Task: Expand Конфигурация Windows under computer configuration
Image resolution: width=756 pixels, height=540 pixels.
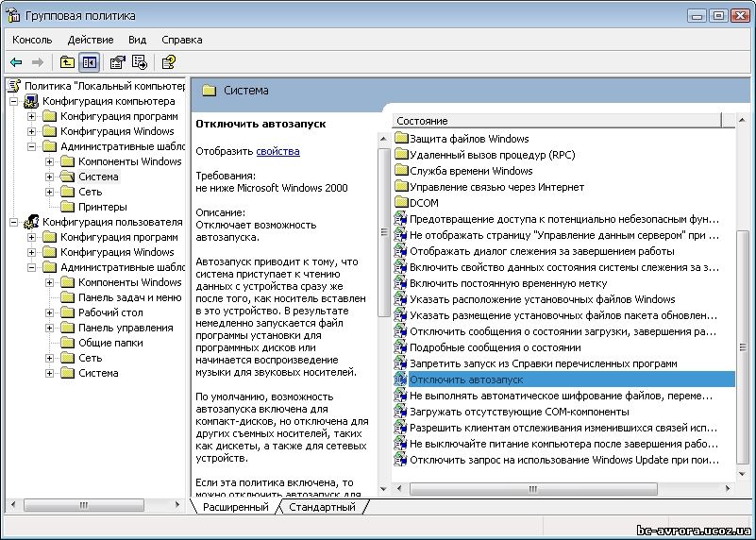Action: [31, 131]
